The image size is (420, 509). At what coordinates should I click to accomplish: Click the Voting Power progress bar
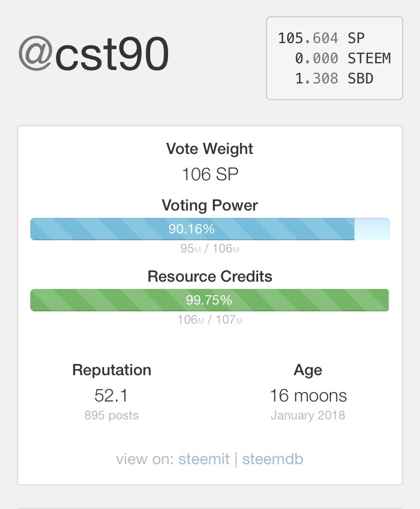209,229
